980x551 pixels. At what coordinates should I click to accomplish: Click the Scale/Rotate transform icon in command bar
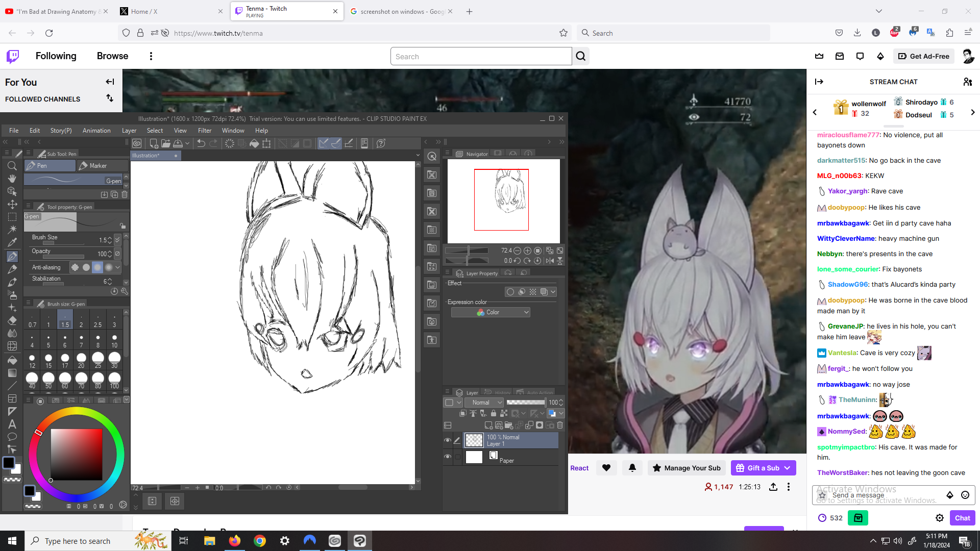tap(266, 143)
